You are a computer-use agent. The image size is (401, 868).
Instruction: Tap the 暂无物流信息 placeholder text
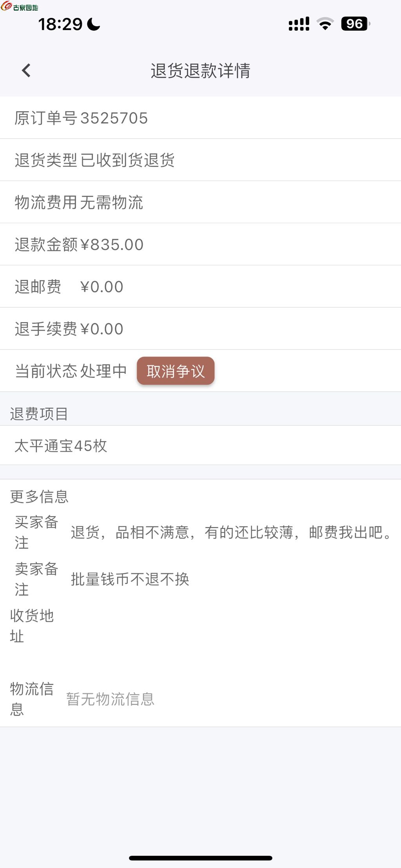click(111, 699)
